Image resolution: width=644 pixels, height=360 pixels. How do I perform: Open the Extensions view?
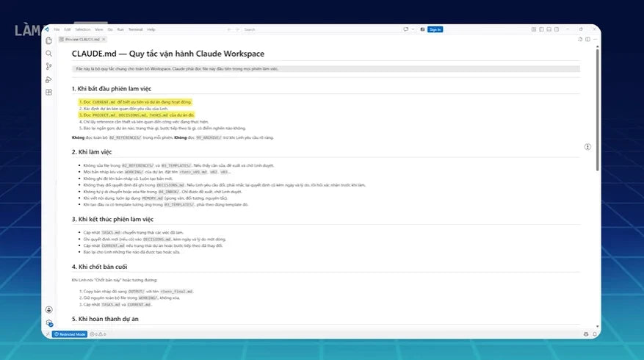coord(49,92)
